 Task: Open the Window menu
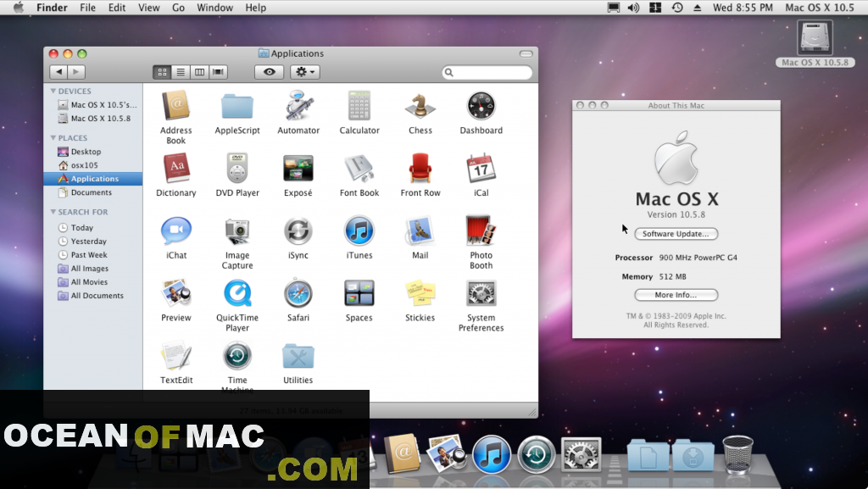coord(214,7)
